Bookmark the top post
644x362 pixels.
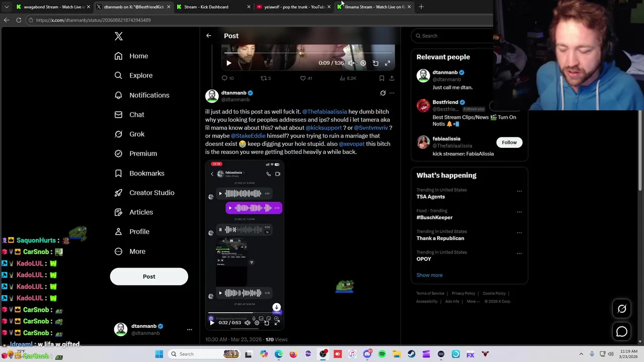tap(381, 78)
